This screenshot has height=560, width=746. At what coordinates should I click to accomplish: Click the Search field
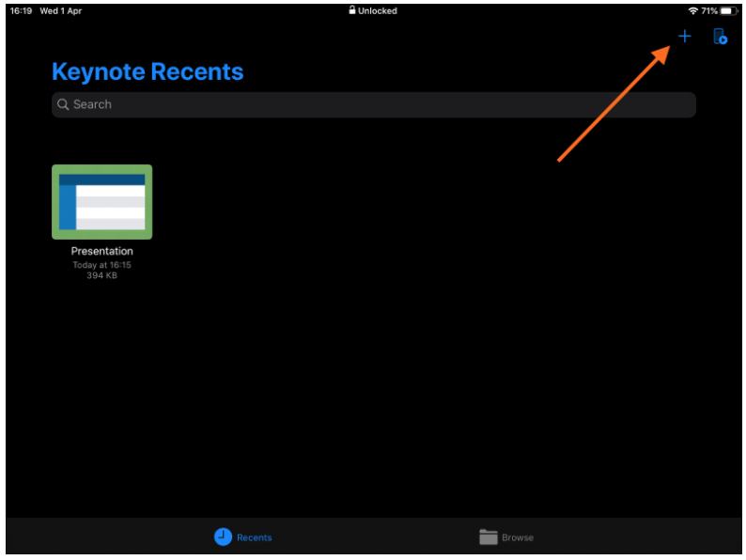coord(374,104)
